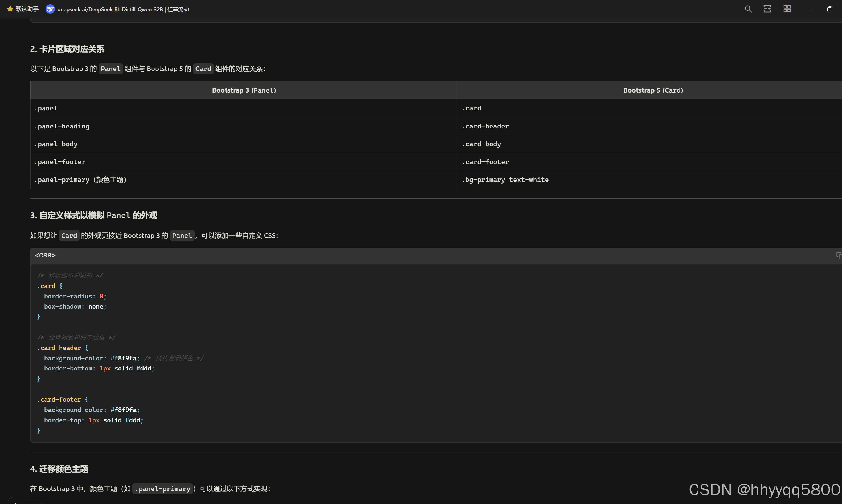Click the heading 4. 迁移颜色主题
The image size is (842, 504).
tap(59, 469)
